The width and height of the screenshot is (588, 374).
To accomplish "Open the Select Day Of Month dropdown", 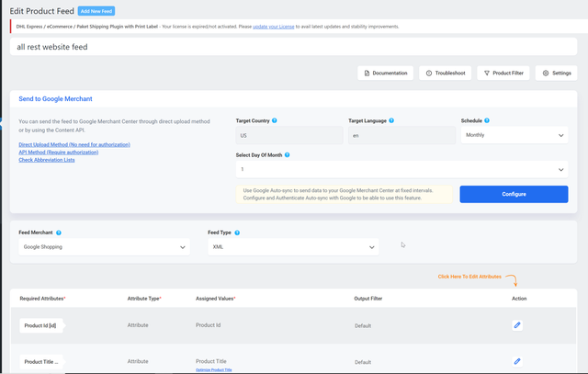I will pyautogui.click(x=401, y=170).
